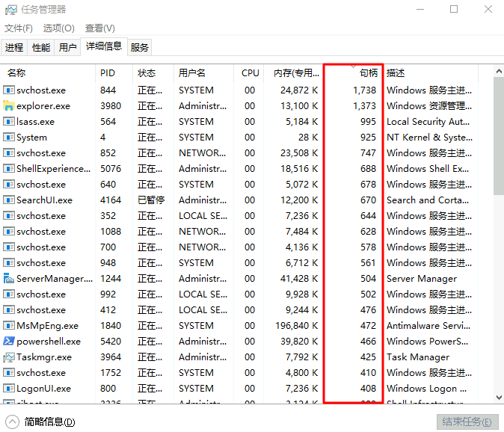Click the scrollbar up arrow
The height and width of the screenshot is (432, 504).
499,71
